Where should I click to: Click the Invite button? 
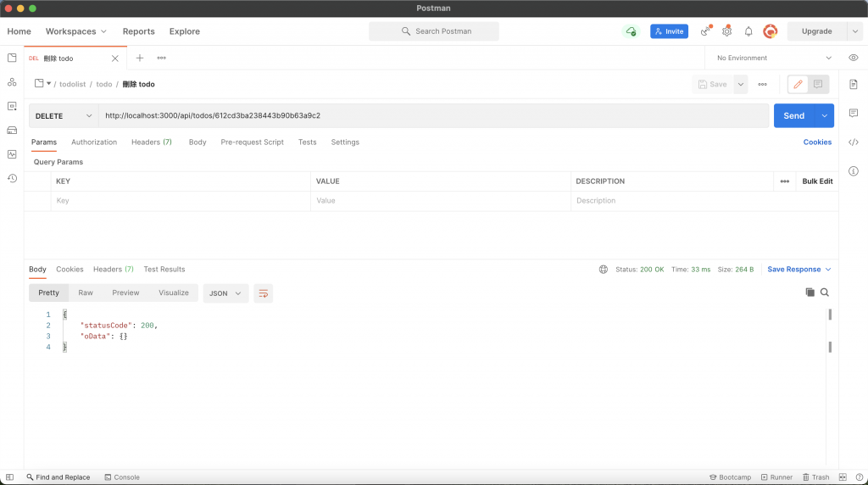(669, 31)
